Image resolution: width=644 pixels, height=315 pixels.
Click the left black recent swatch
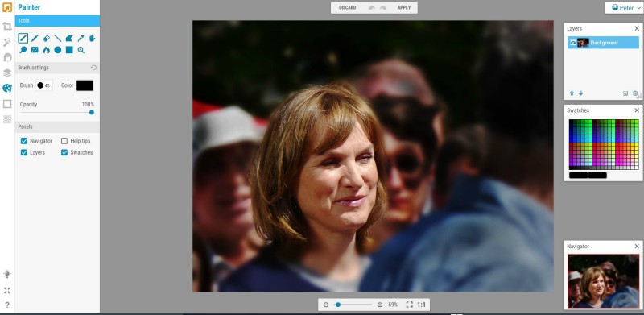578,175
